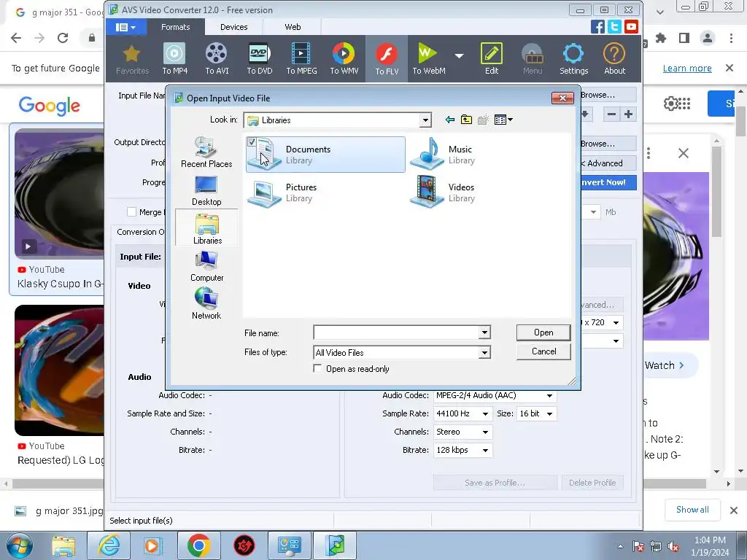Open the AVS Facebook page icon
This screenshot has width=747, height=560.
[597, 27]
